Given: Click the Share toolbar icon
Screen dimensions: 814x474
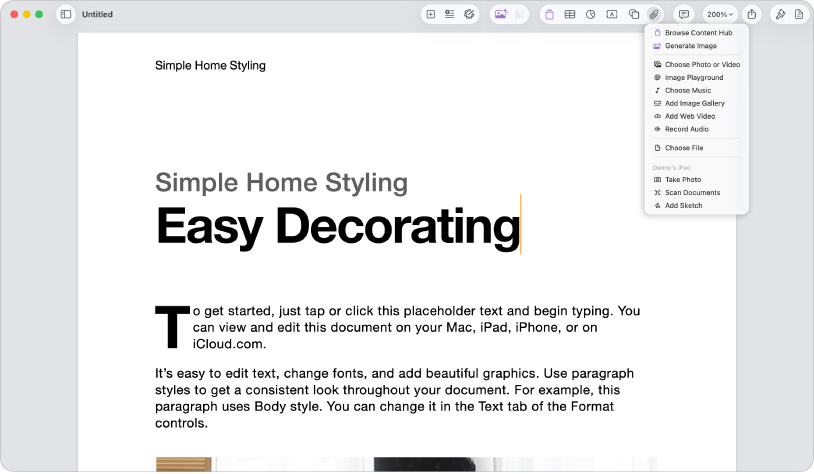Looking at the screenshot, I should 752,15.
